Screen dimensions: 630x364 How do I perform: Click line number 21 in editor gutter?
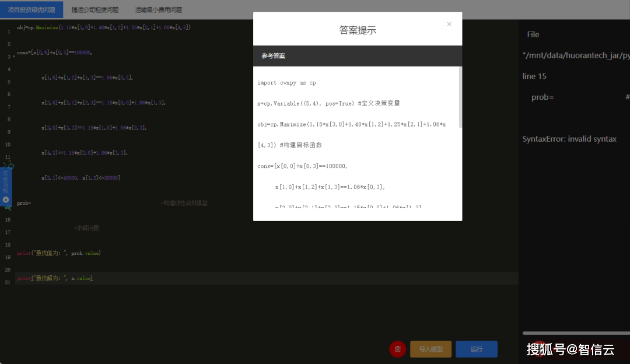(x=8, y=282)
